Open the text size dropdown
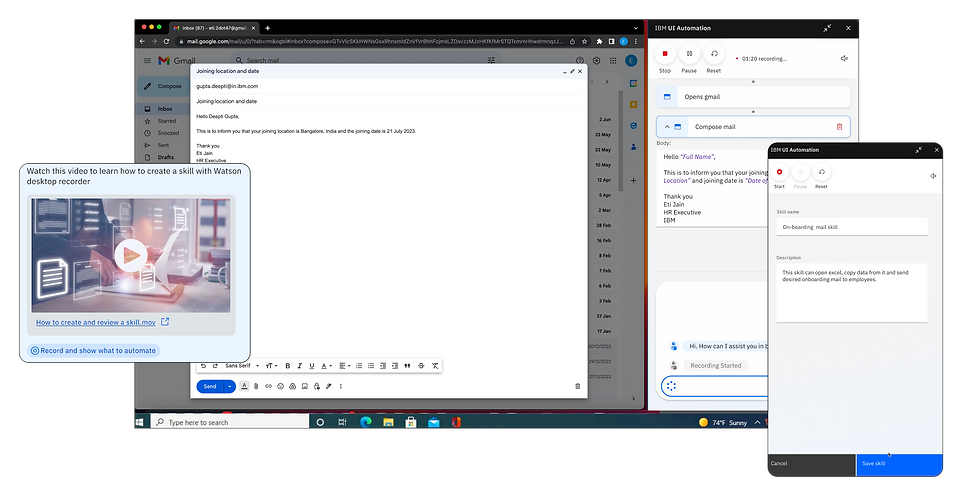980x496 pixels. [270, 366]
